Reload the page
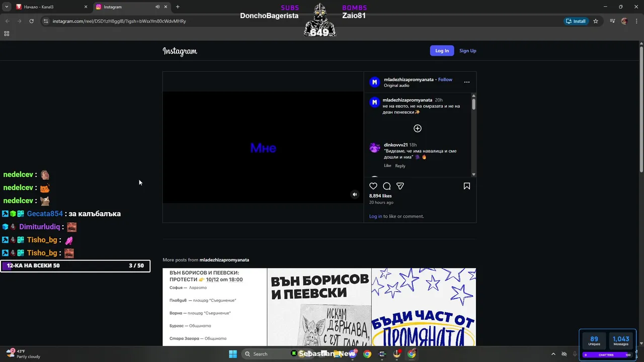This screenshot has height=362, width=644. 31,21
